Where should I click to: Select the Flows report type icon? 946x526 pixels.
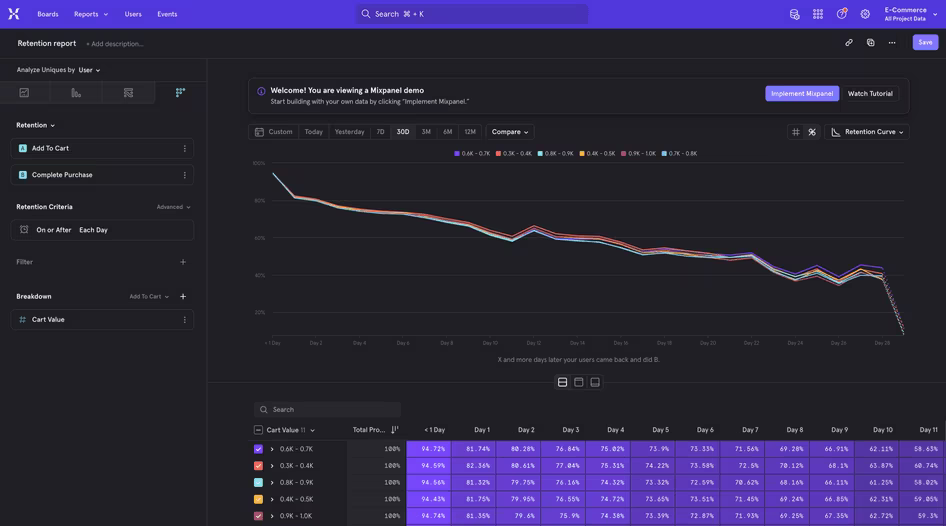pos(128,93)
